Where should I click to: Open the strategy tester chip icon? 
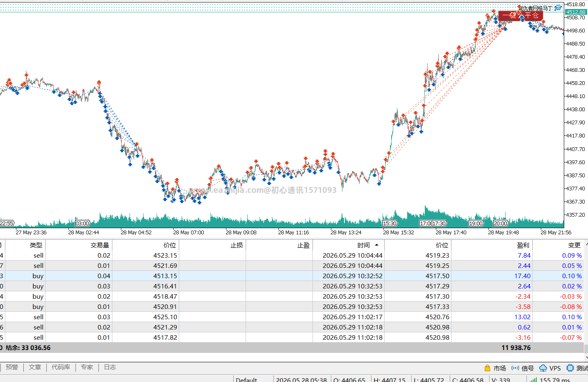[x=570, y=368]
